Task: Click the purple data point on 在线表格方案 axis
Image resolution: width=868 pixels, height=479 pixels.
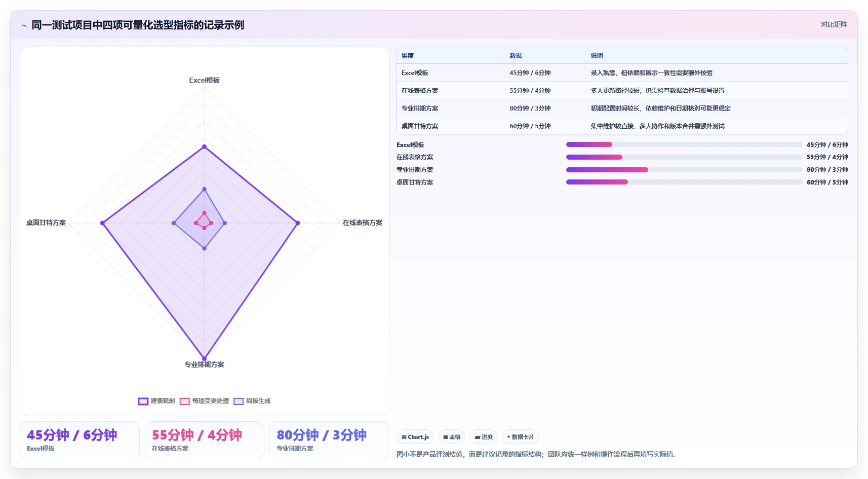Action: 298,223
